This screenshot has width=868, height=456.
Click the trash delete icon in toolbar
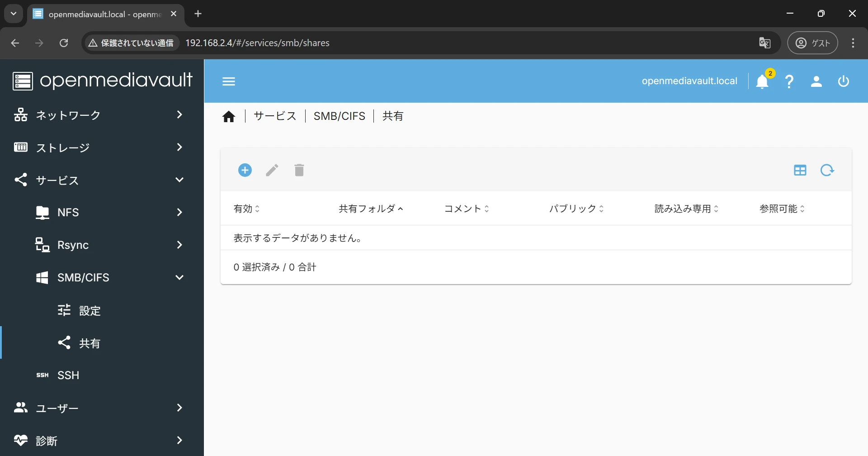(299, 170)
